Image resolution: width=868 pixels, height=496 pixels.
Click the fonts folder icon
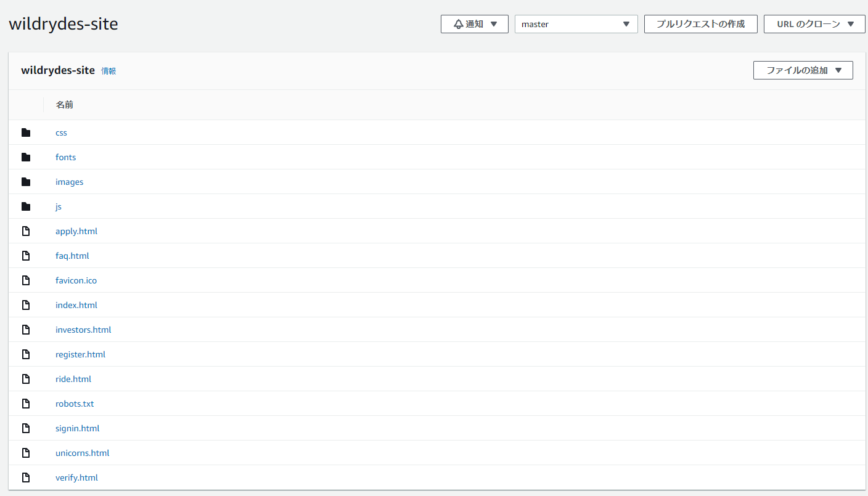pos(25,157)
